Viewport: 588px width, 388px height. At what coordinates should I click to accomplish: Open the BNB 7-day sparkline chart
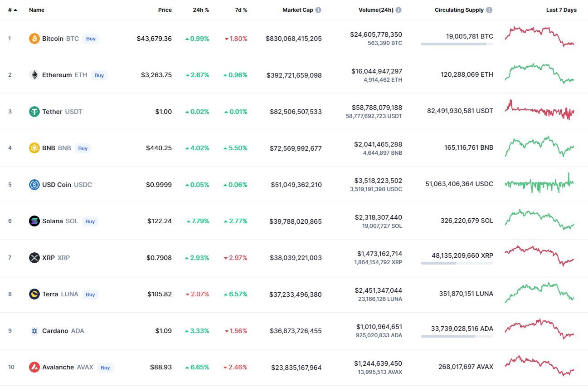point(540,147)
